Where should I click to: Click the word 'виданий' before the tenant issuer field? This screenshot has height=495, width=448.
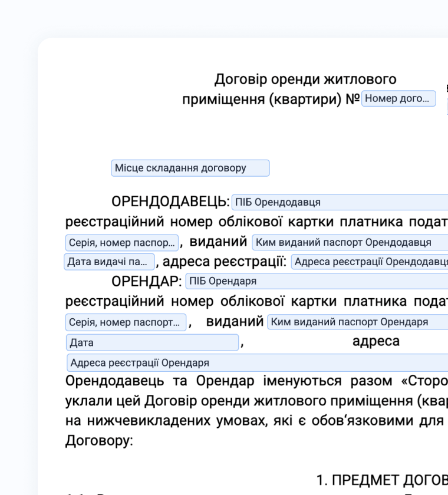(x=235, y=321)
